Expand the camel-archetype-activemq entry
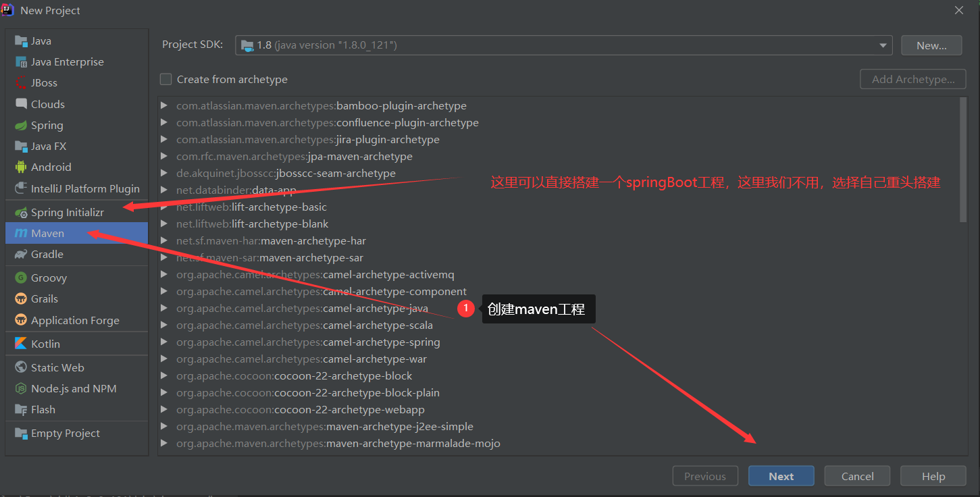This screenshot has width=980, height=497. point(164,275)
